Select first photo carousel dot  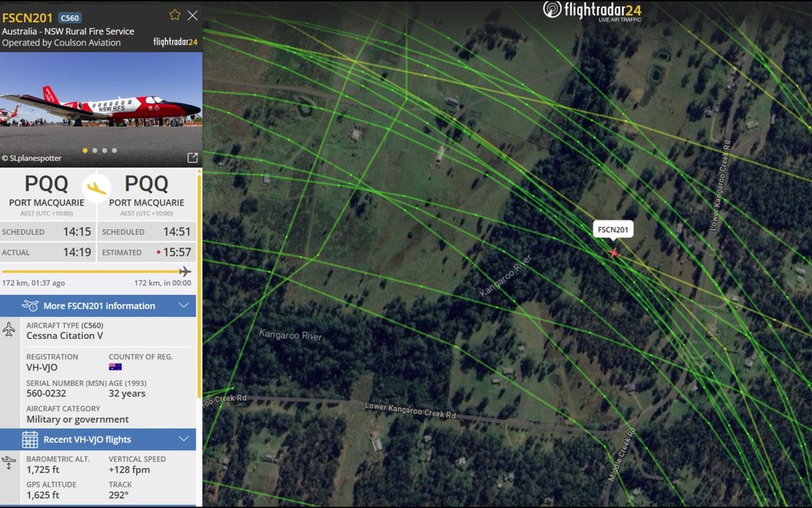[x=85, y=150]
